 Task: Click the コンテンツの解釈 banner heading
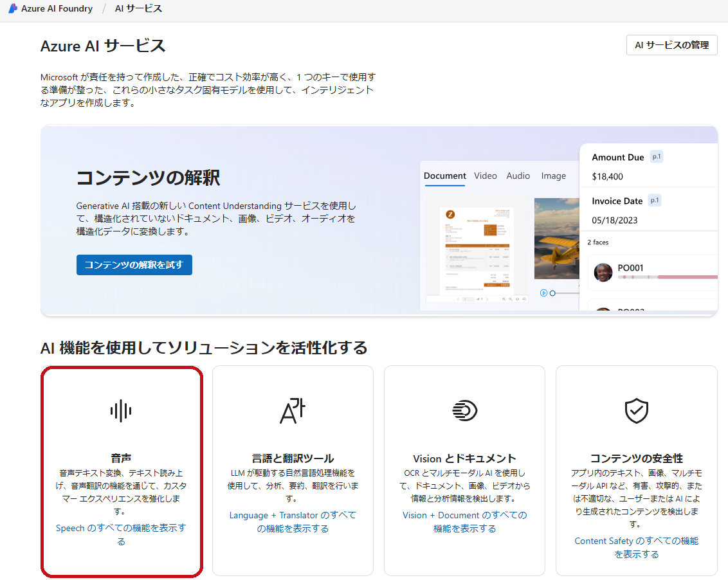(x=148, y=178)
